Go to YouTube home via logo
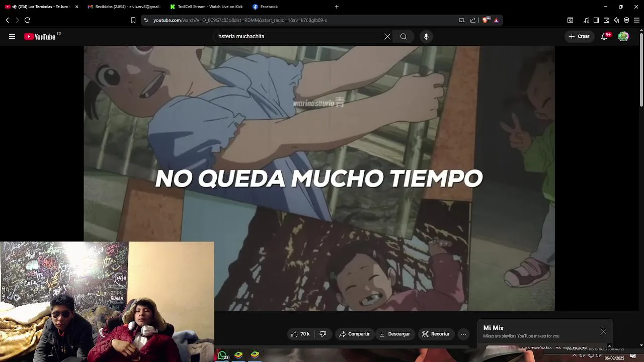 40,37
